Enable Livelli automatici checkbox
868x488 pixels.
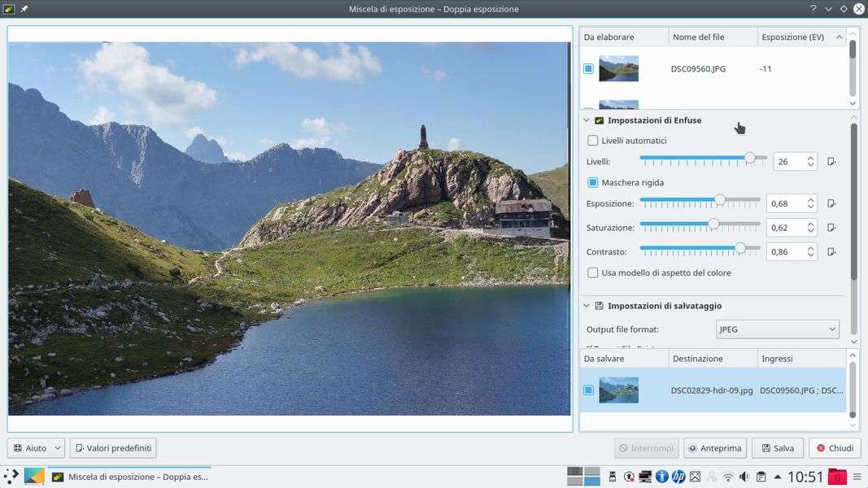pyautogui.click(x=593, y=141)
